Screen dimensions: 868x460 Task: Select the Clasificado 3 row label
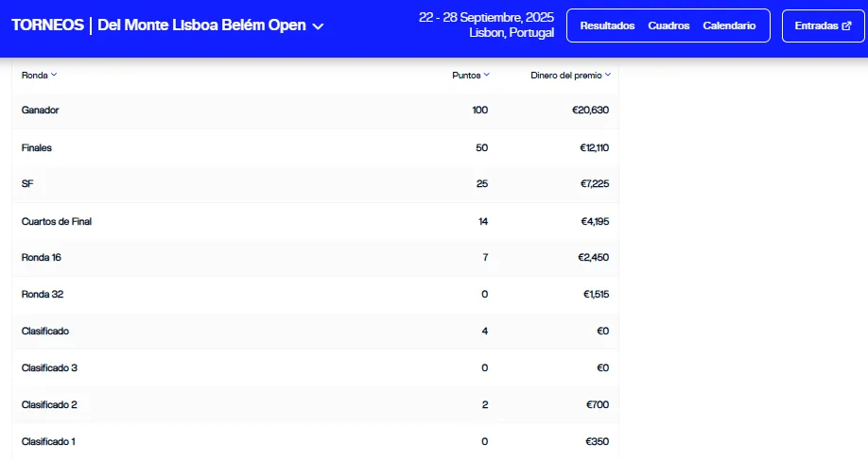[49, 367]
